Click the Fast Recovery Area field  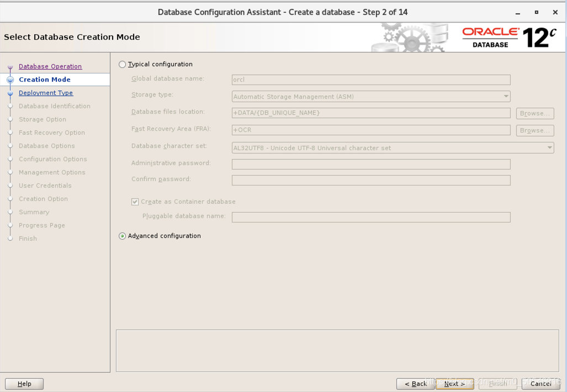click(x=371, y=130)
